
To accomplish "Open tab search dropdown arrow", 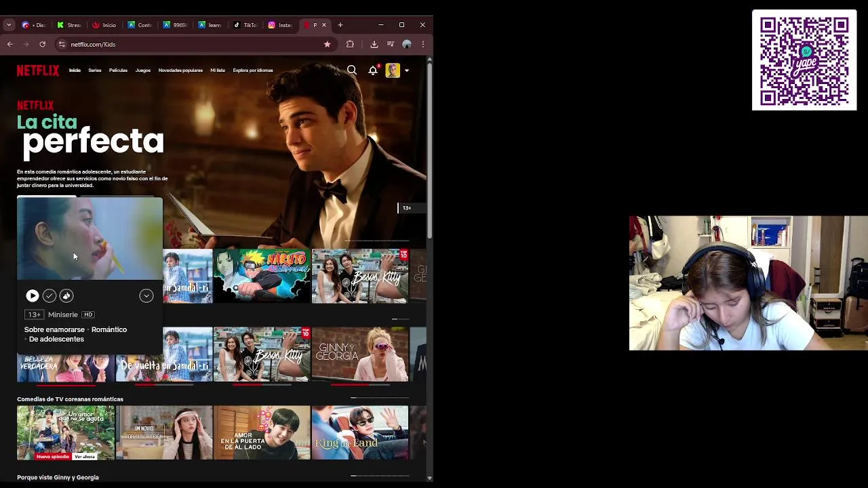I will pyautogui.click(x=8, y=25).
